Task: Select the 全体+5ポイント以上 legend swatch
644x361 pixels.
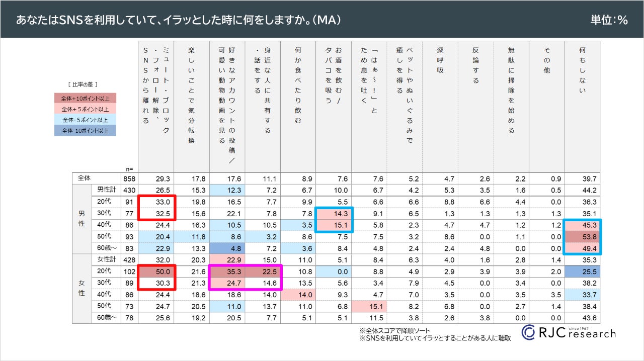Action: pos(85,109)
